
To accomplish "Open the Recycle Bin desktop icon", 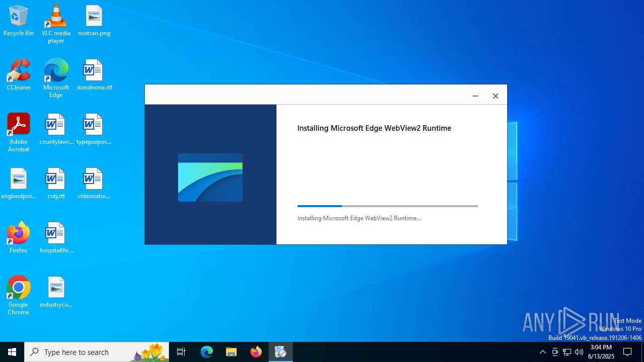I will coord(19,21).
